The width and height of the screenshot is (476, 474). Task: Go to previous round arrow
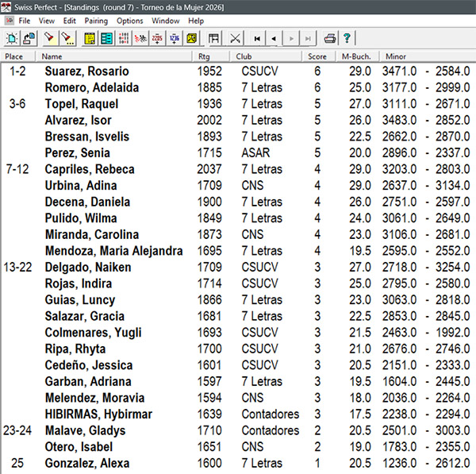274,38
